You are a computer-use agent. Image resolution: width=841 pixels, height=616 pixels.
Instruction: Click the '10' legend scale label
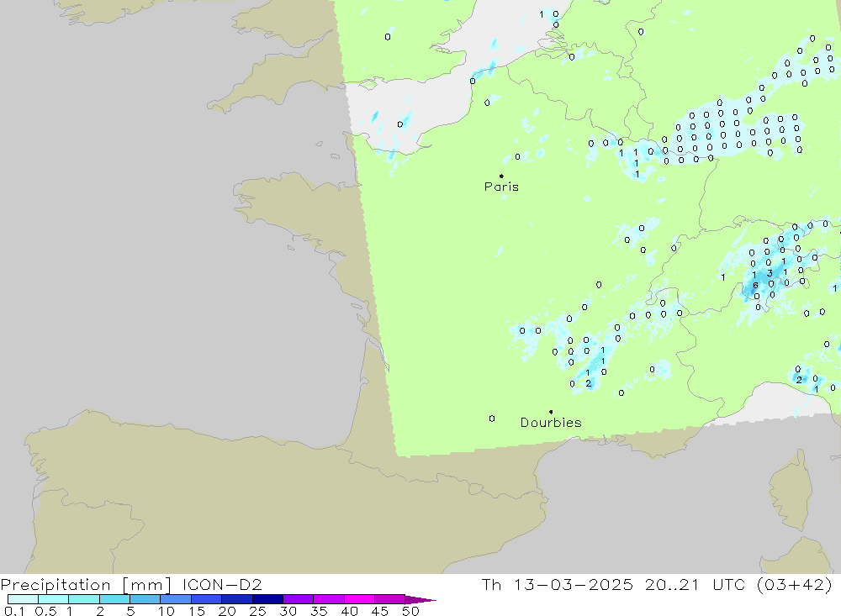pos(167,611)
